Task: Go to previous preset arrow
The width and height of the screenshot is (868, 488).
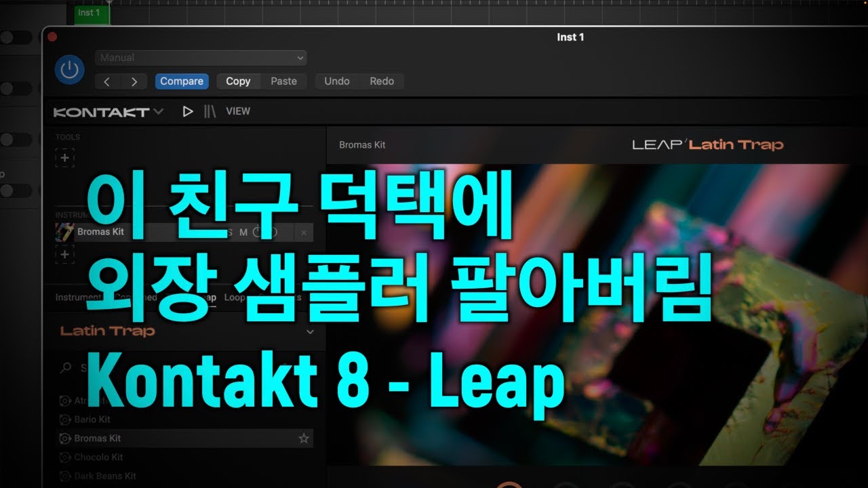Action: tap(107, 81)
